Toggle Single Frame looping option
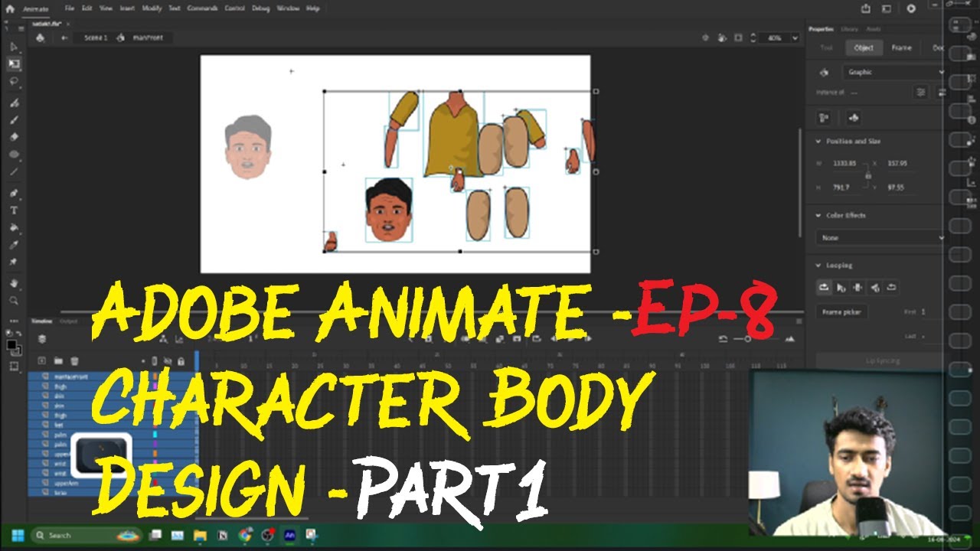This screenshot has height=551, width=980. 857,288
